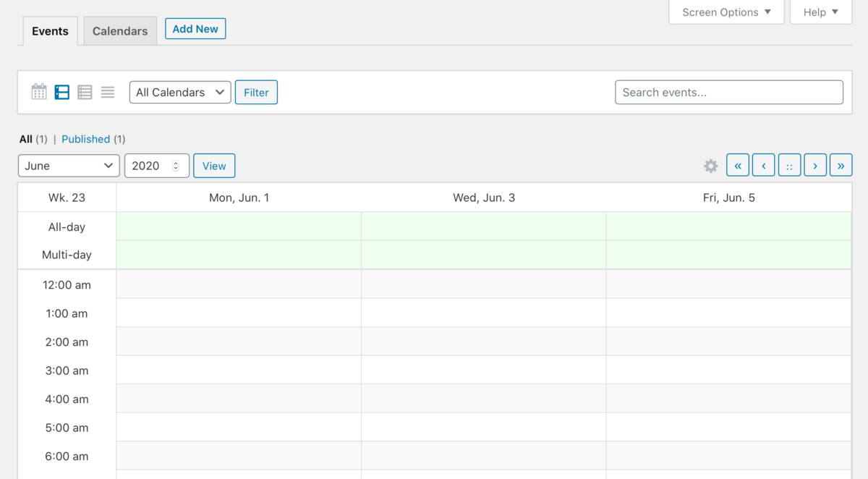
Task: Click the View button
Action: tap(214, 166)
